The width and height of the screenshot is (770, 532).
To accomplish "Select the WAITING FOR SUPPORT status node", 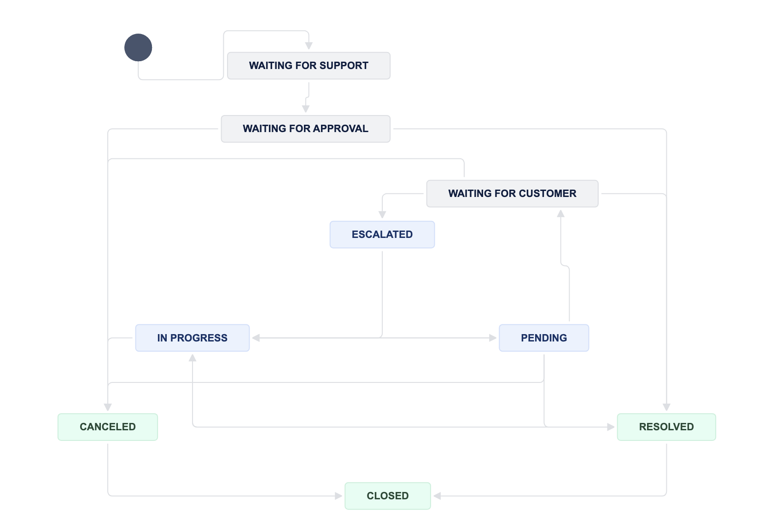I will [309, 66].
